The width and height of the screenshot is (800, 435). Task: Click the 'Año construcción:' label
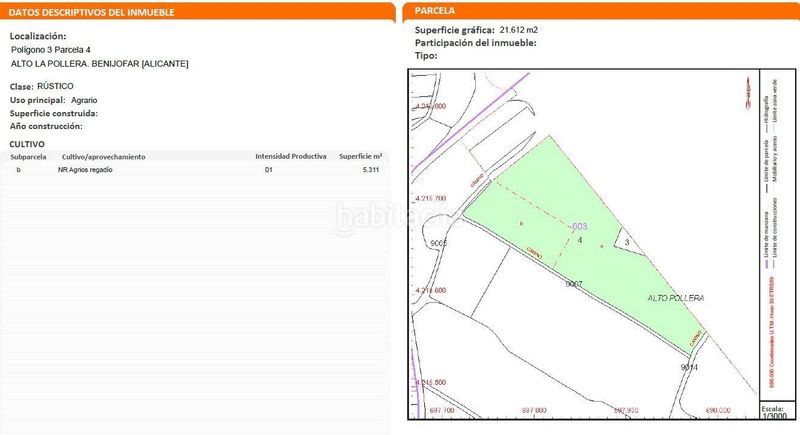tap(46, 126)
